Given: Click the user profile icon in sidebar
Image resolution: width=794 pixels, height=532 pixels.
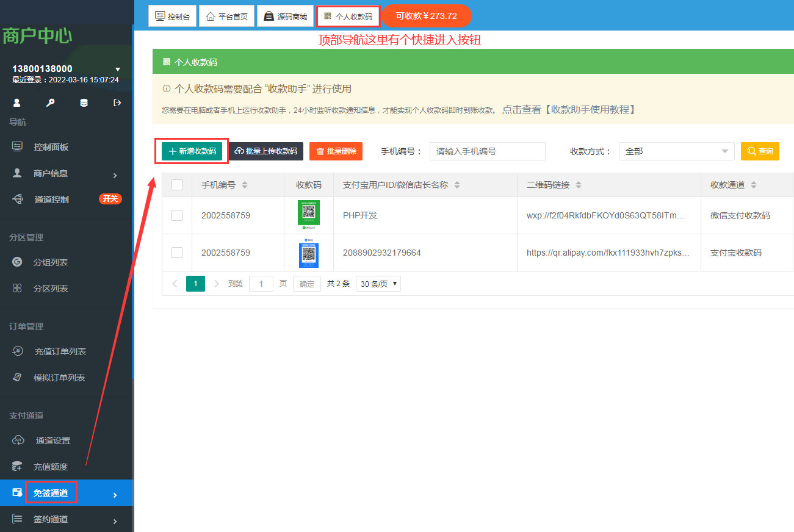Looking at the screenshot, I should coord(17,103).
